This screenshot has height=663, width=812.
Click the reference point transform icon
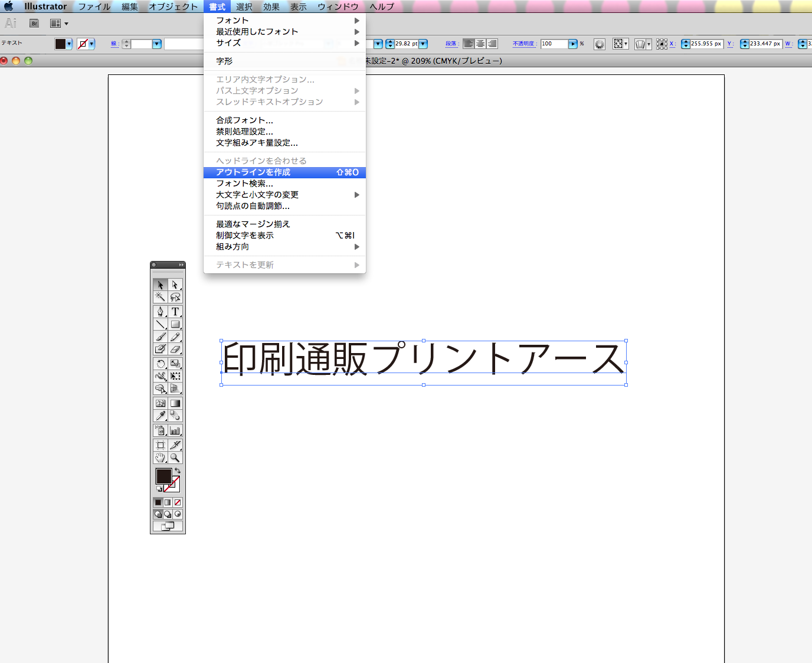coord(662,44)
